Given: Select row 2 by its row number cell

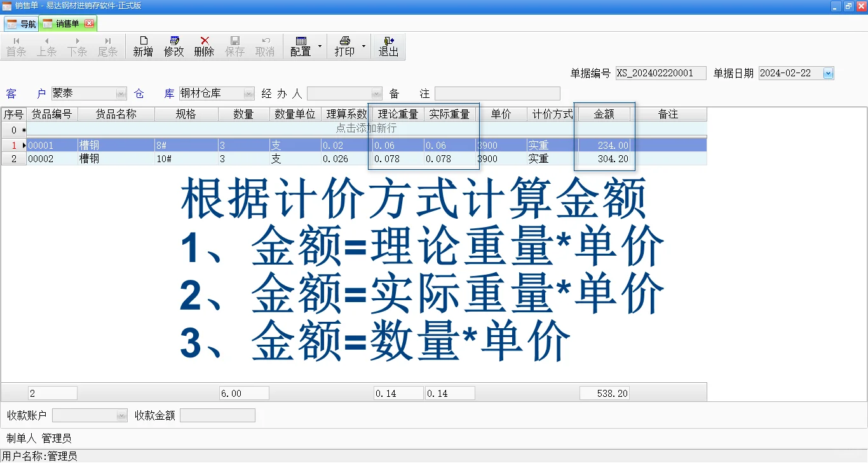Looking at the screenshot, I should click(13, 159).
